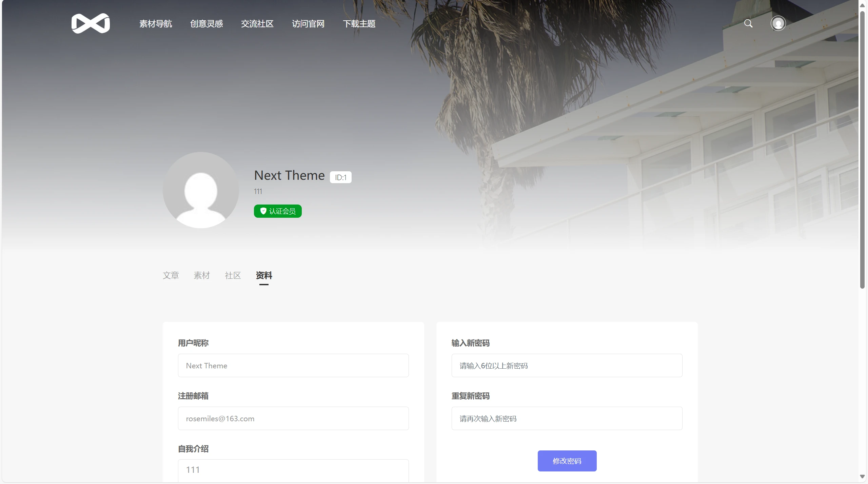Viewport: 868px width, 484px height.
Task: Focus the 用户昵称 input field
Action: coord(293,365)
